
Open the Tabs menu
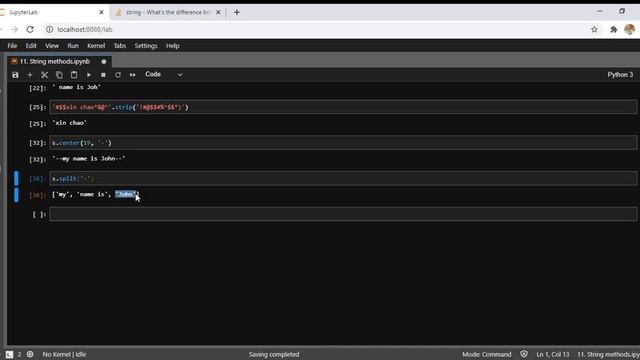(120, 46)
